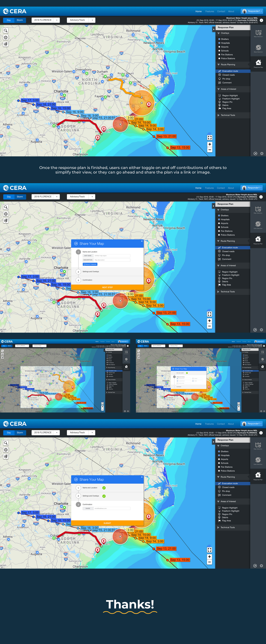
Task: Expand Technical Tools section in topmost panel
Action: pos(228,115)
